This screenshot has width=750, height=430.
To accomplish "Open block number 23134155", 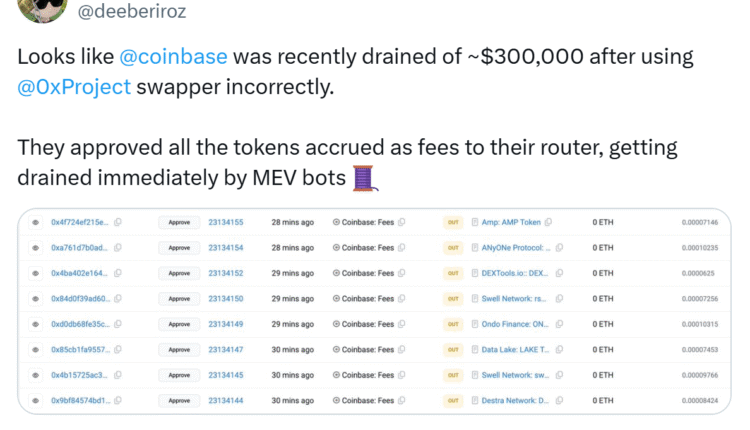I will [225, 222].
